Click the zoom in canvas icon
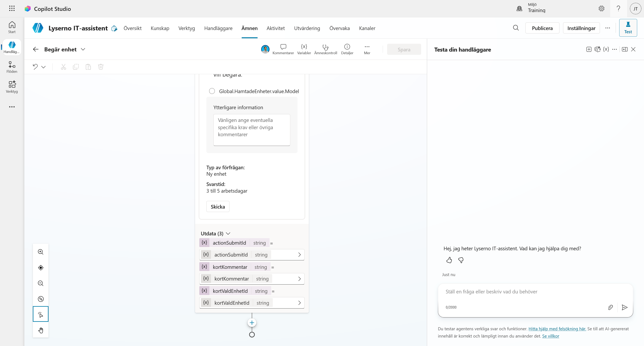This screenshot has height=346, width=644. [x=40, y=252]
